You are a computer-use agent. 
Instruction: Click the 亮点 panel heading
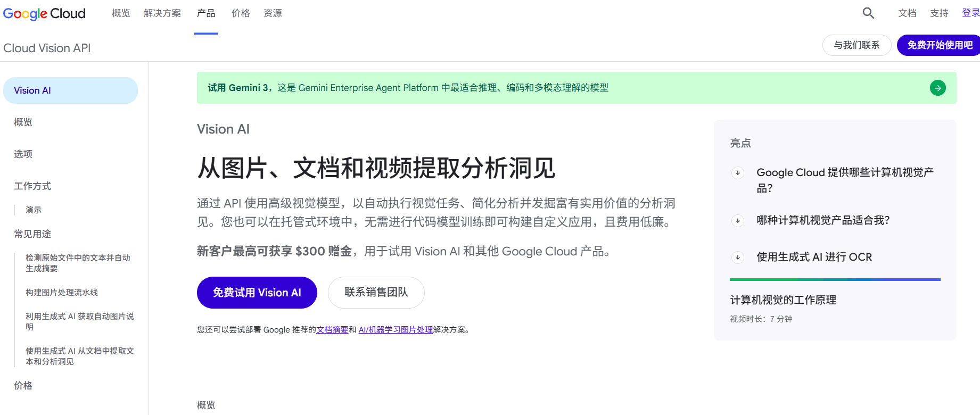[740, 143]
